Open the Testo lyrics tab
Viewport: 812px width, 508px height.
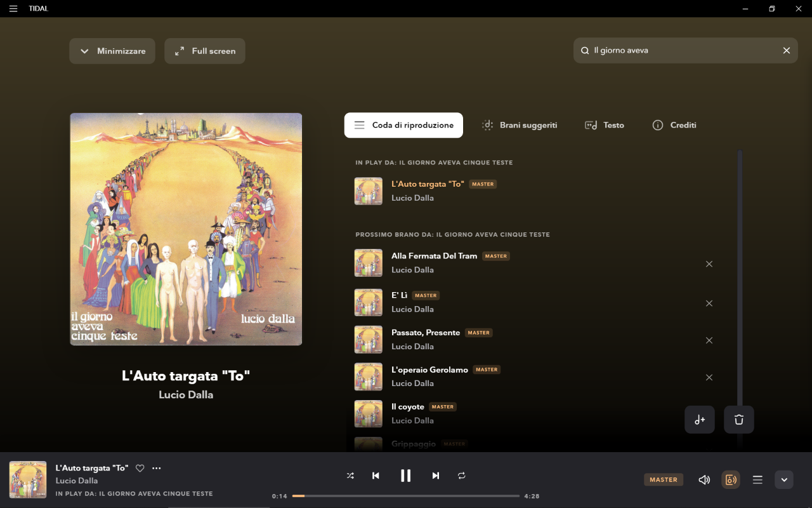pos(605,125)
